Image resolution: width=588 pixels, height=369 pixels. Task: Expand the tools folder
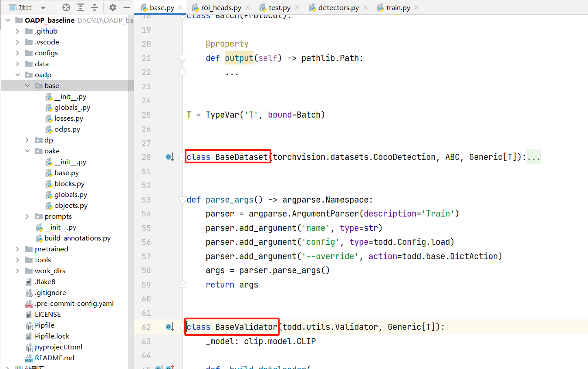(17, 260)
